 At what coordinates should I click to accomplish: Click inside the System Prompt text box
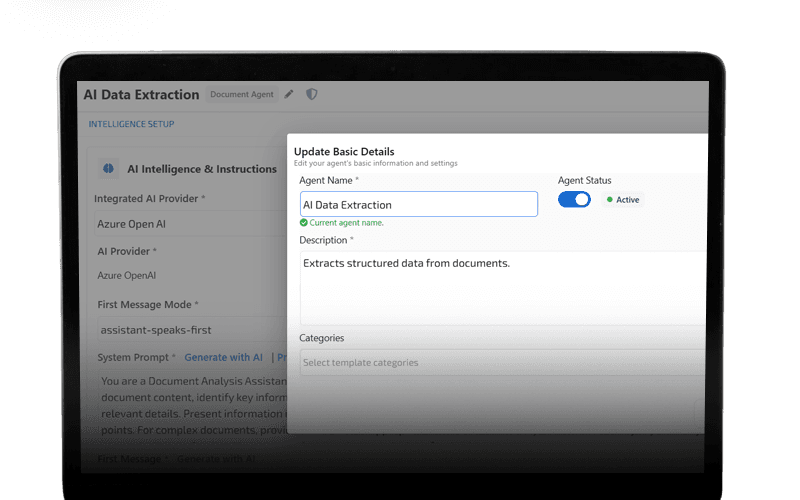click(x=190, y=400)
